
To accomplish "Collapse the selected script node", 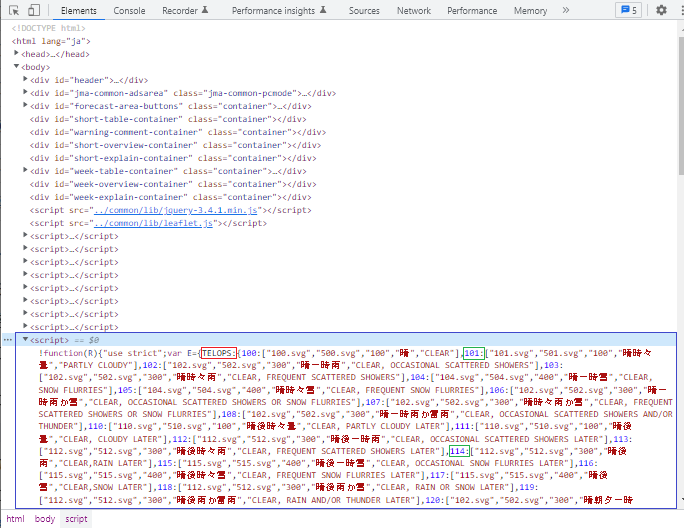I will (x=25, y=339).
